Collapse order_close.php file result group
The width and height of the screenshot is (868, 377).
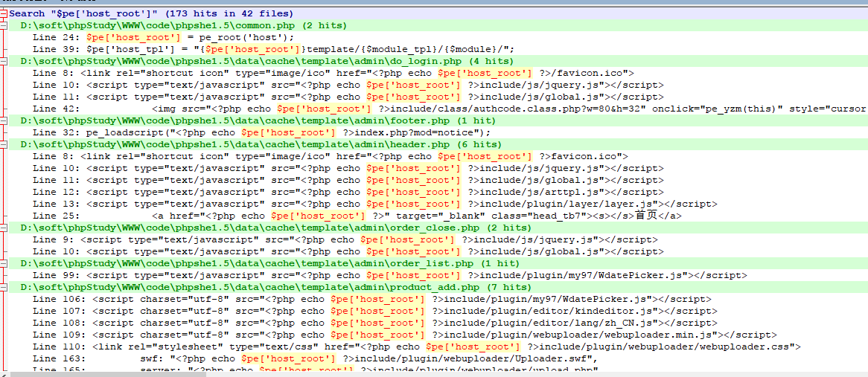pyautogui.click(x=4, y=228)
